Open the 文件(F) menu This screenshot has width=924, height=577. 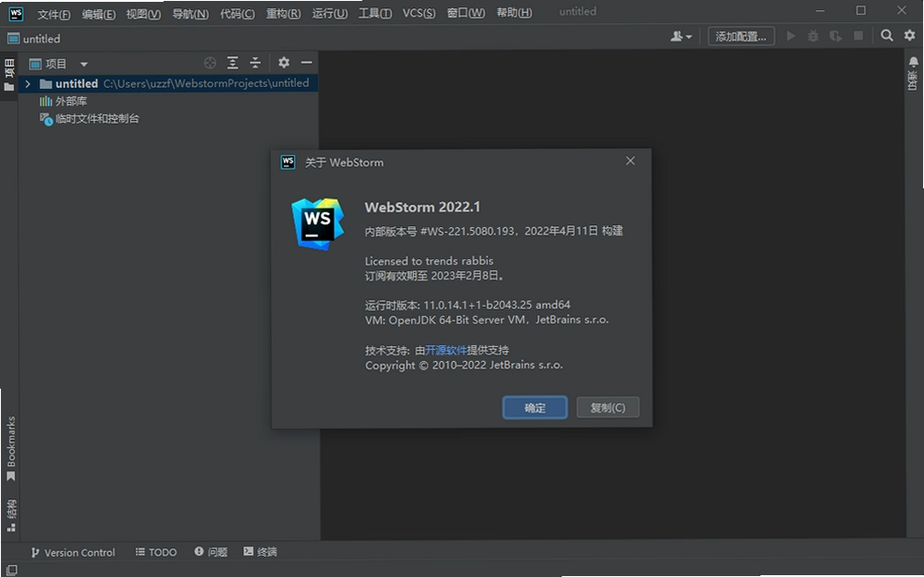coord(54,14)
